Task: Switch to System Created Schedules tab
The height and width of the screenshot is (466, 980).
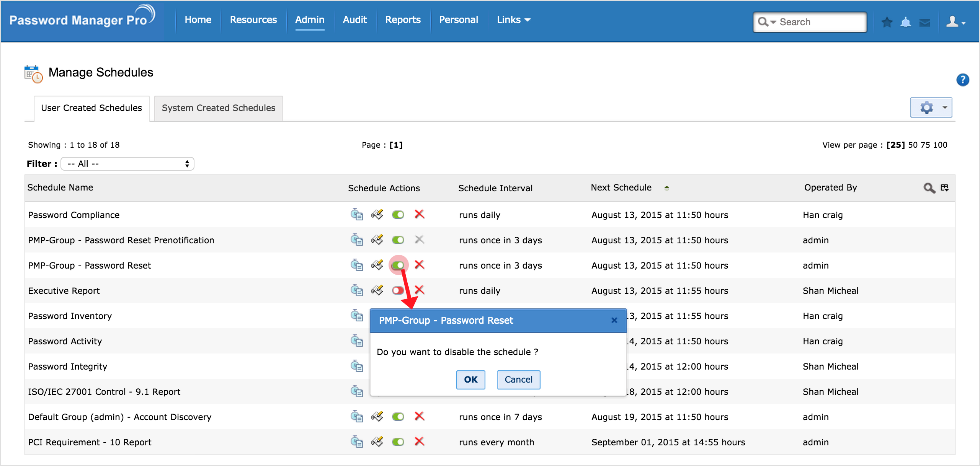Action: click(218, 108)
